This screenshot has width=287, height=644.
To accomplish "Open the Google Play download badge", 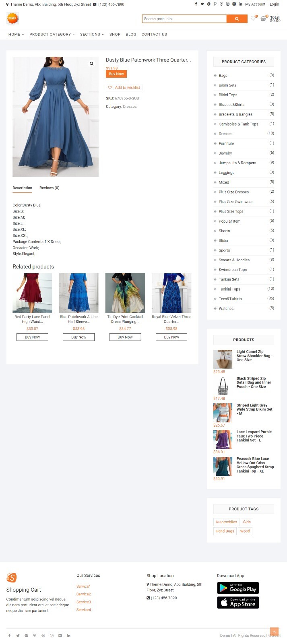I will 238,588.
